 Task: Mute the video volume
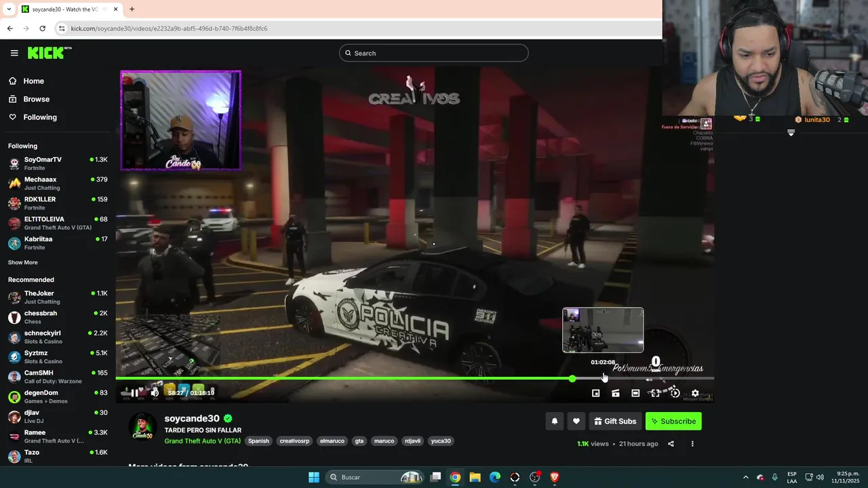click(x=155, y=393)
